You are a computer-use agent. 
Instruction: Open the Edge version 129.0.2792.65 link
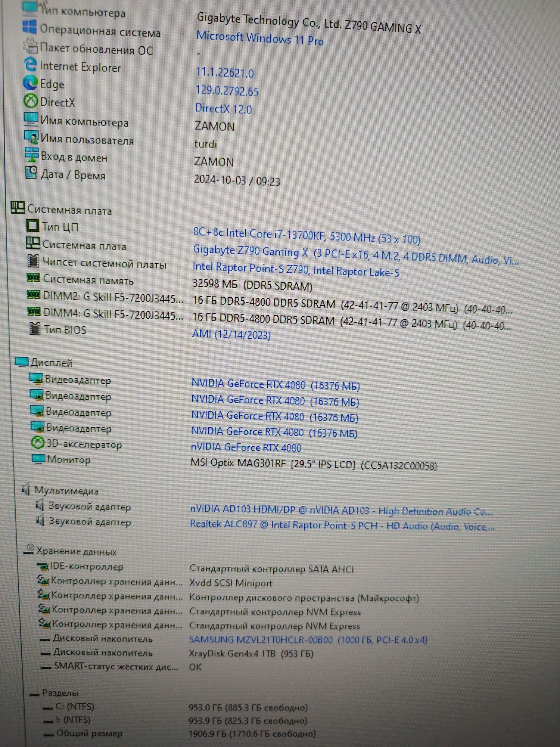pyautogui.click(x=227, y=90)
